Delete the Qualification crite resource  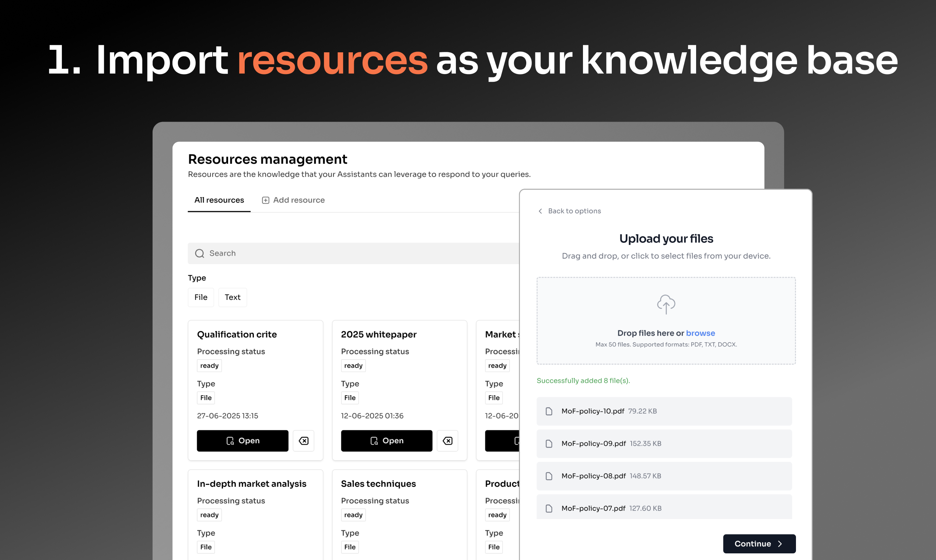pyautogui.click(x=303, y=440)
